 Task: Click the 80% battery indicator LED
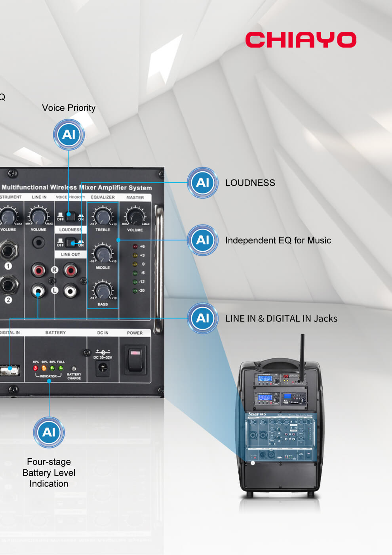point(52,368)
